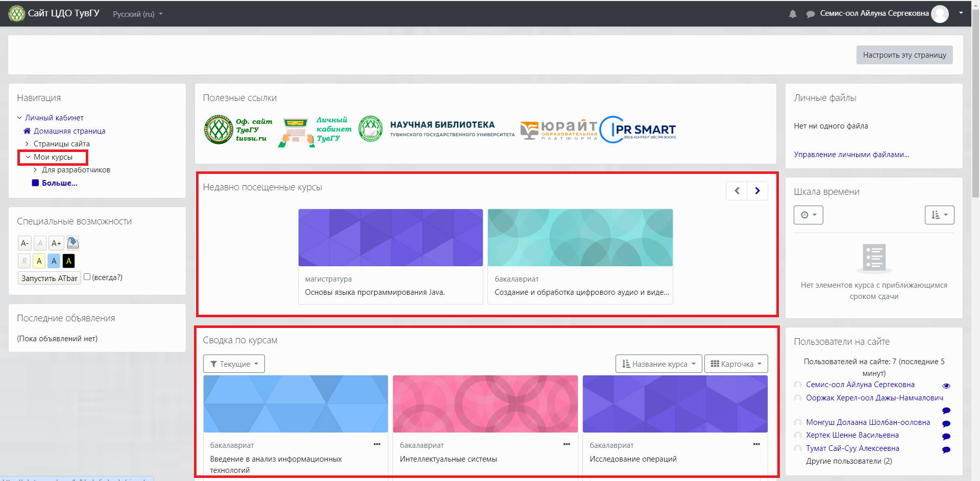Viewport: 980px width, 481px height.
Task: Reset font size with plain A button
Action: 40,243
